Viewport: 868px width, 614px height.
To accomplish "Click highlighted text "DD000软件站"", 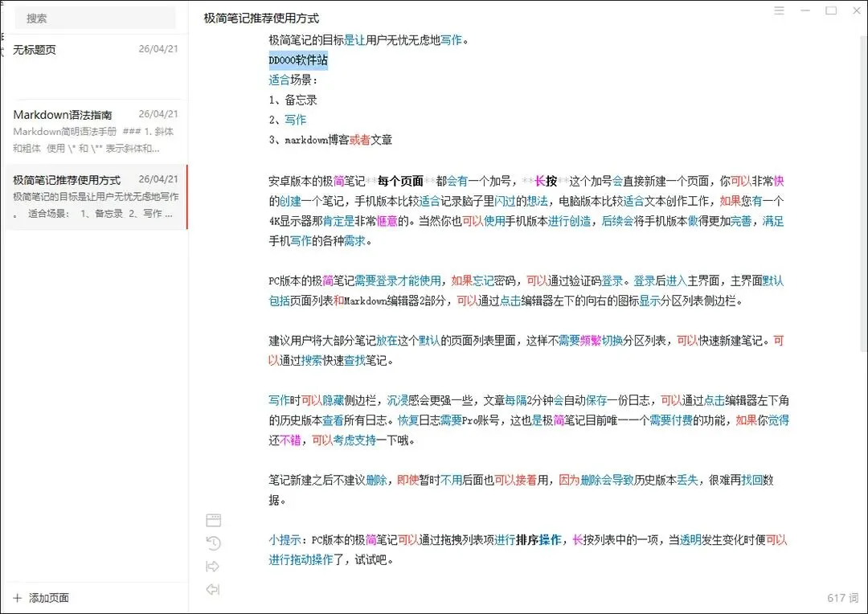I will pos(298,59).
